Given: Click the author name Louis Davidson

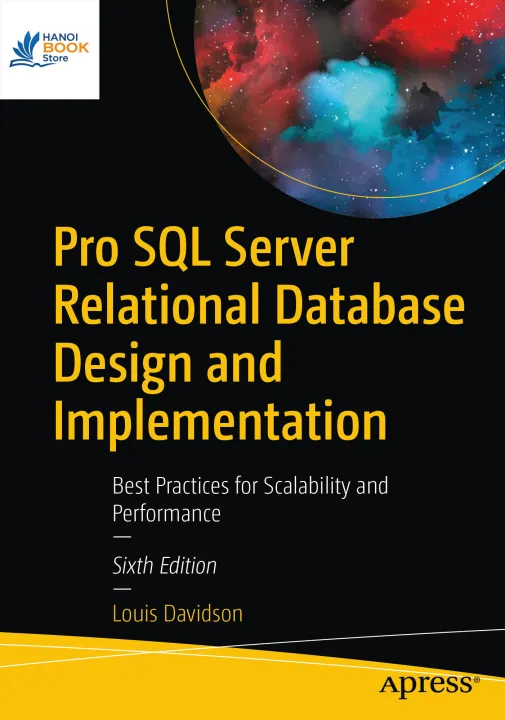Looking at the screenshot, I should click(178, 614).
